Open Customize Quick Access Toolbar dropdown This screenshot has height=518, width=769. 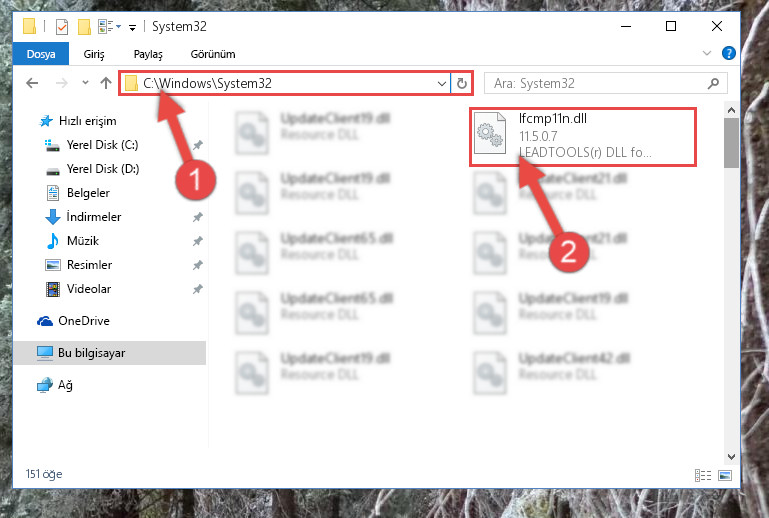point(132,27)
